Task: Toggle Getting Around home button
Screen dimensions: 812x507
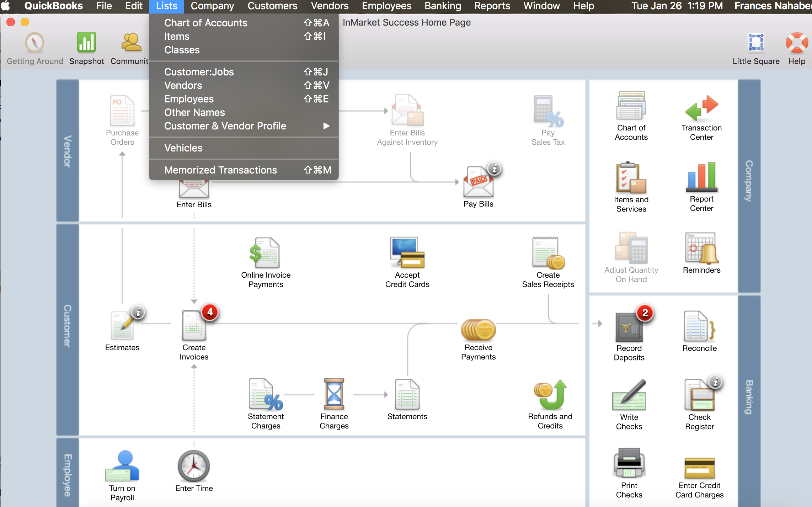Action: (34, 48)
